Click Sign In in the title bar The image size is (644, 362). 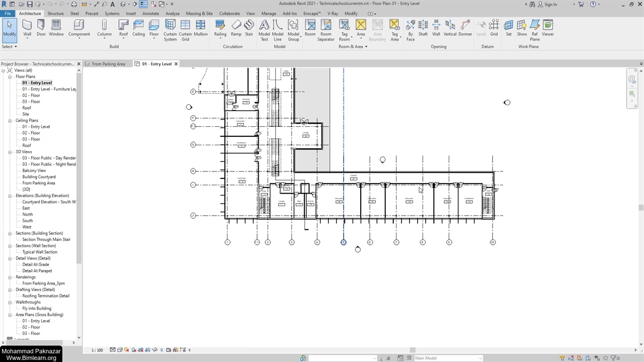(550, 5)
